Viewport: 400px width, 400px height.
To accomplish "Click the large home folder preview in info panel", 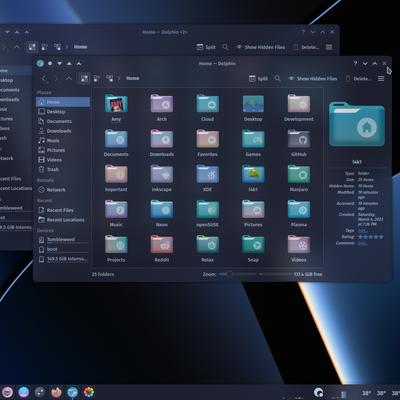I will (357, 125).
